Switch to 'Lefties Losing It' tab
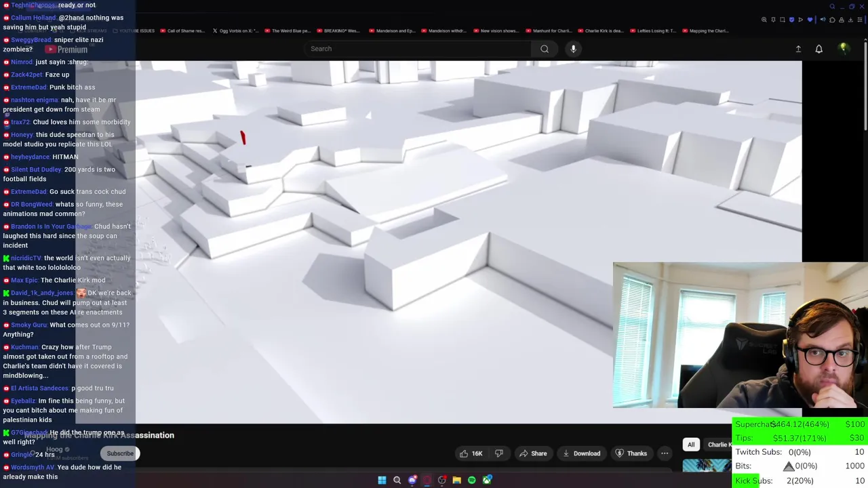 click(653, 30)
